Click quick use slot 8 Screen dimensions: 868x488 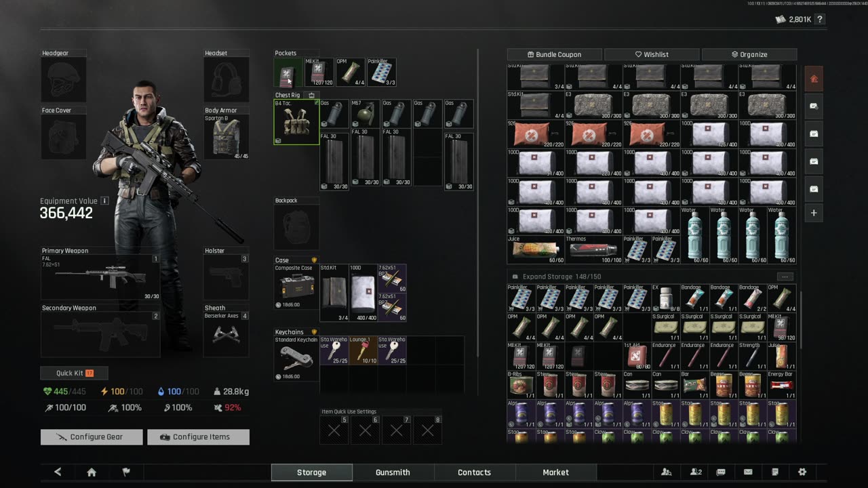(x=427, y=430)
